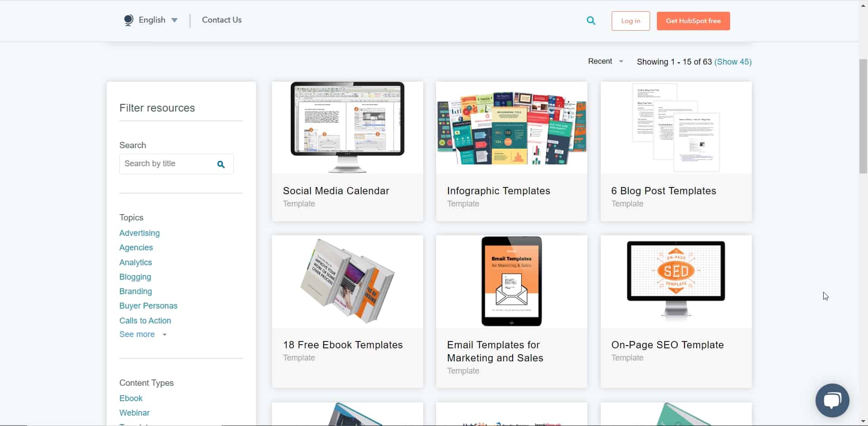Image resolution: width=868 pixels, height=426 pixels.
Task: Filter by Advertising topic
Action: pyautogui.click(x=139, y=233)
